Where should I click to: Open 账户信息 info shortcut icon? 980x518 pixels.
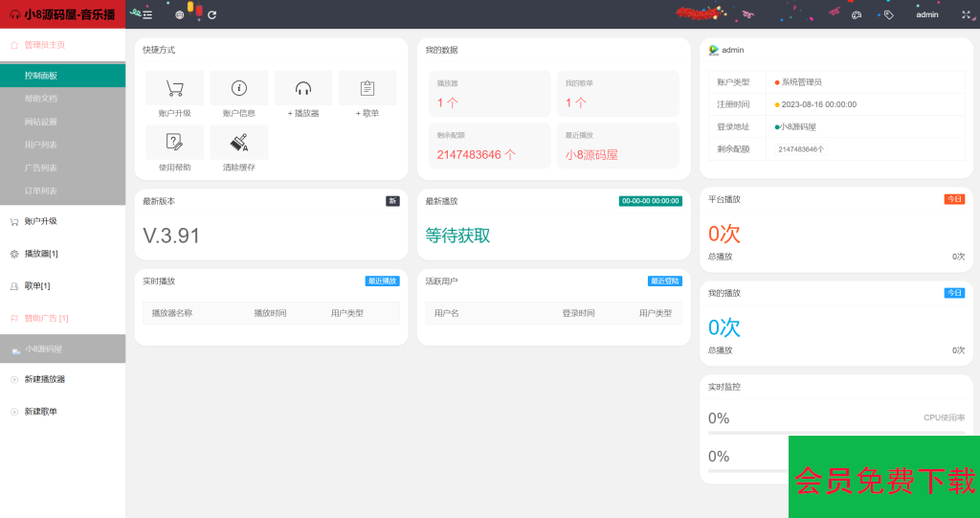point(238,89)
